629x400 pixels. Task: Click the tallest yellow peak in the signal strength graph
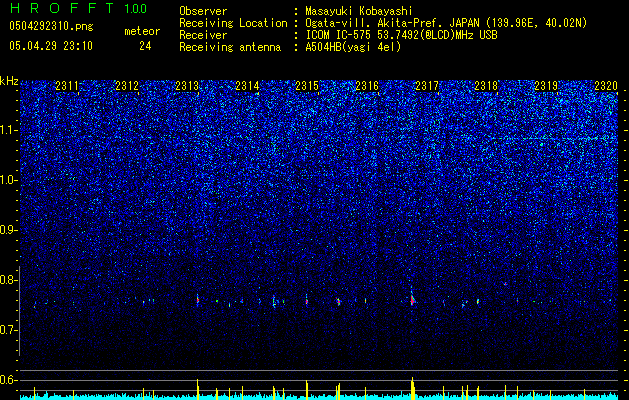click(412, 388)
